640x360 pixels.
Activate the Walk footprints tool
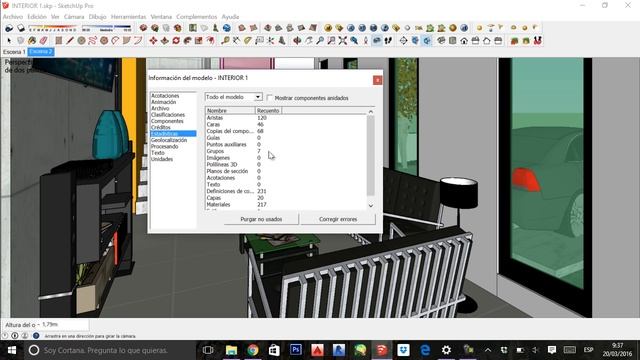point(388,40)
